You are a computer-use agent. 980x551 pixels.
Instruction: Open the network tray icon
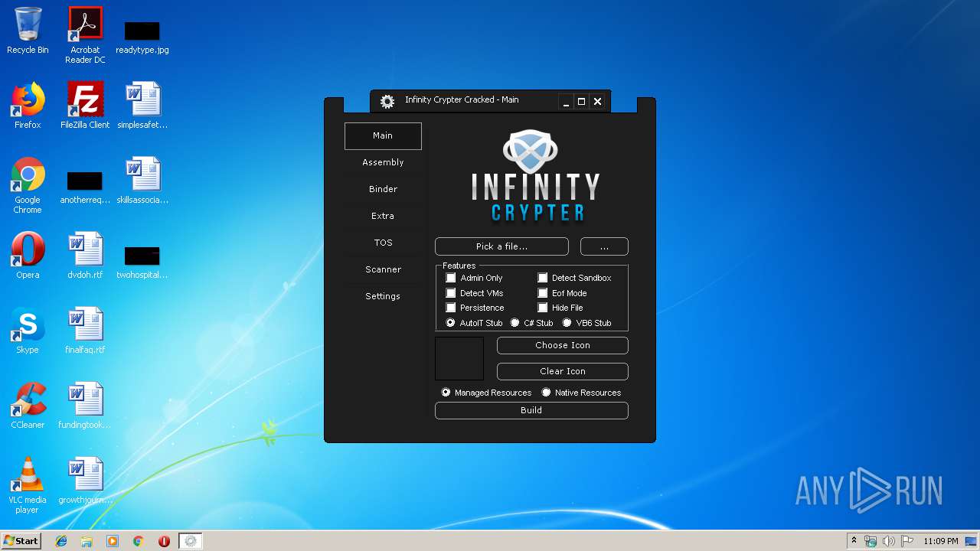871,541
